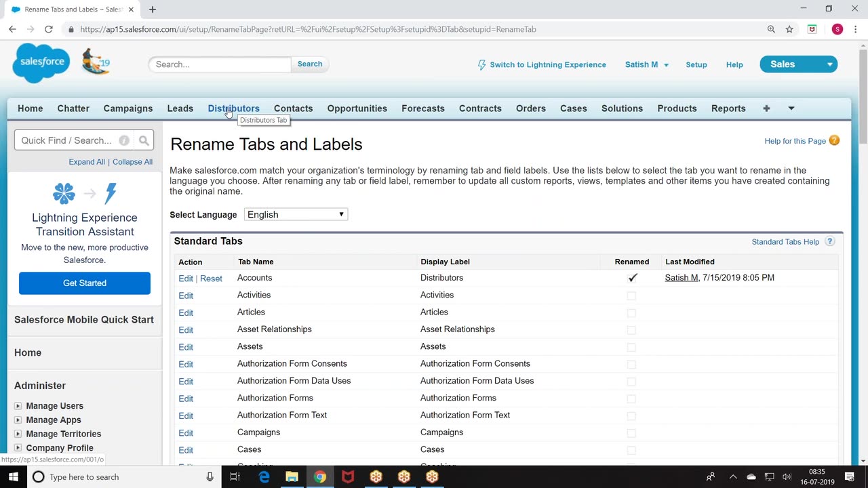This screenshot has width=868, height=488.
Task: Click the taskbar microphone icon
Action: click(x=210, y=476)
